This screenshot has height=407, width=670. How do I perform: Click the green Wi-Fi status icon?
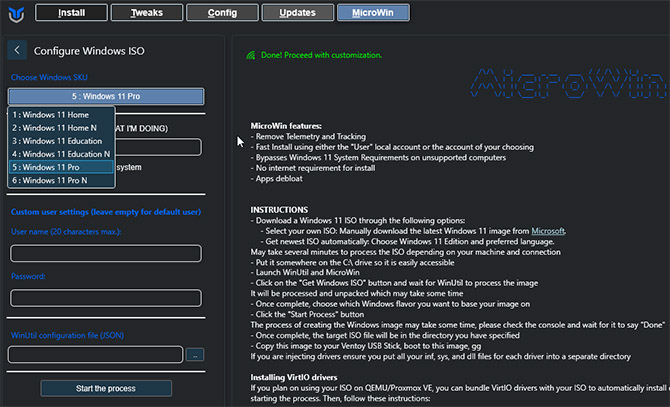tap(251, 54)
